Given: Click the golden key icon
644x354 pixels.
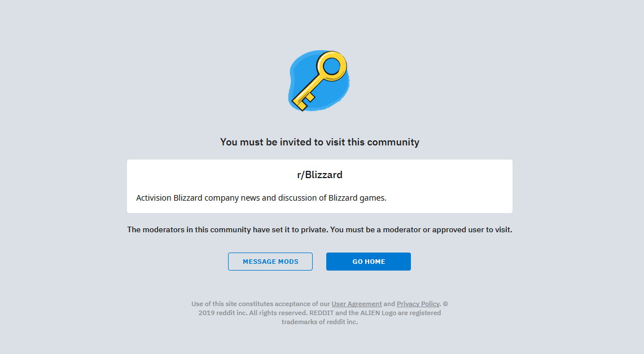Looking at the screenshot, I should [x=319, y=81].
